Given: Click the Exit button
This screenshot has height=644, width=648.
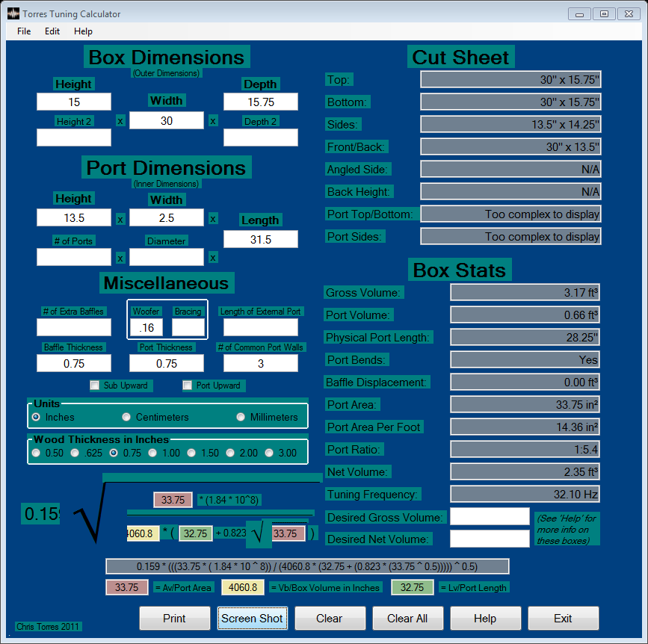Looking at the screenshot, I should pyautogui.click(x=563, y=619).
